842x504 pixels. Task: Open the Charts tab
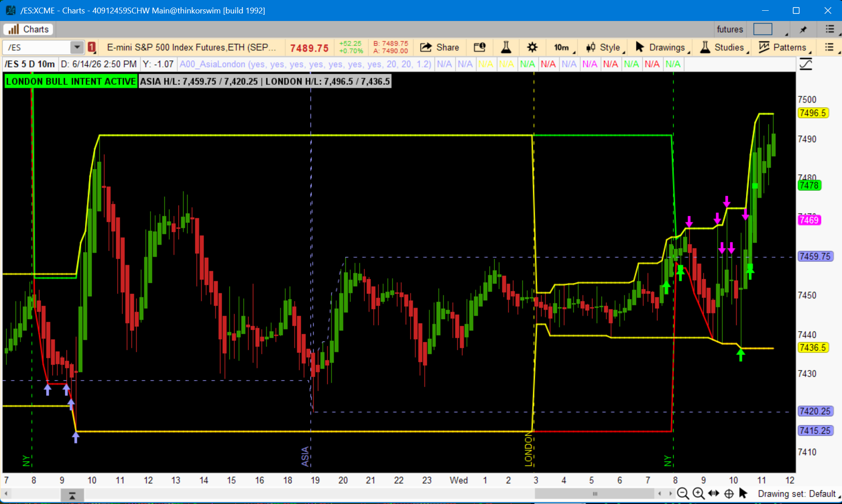[29, 29]
